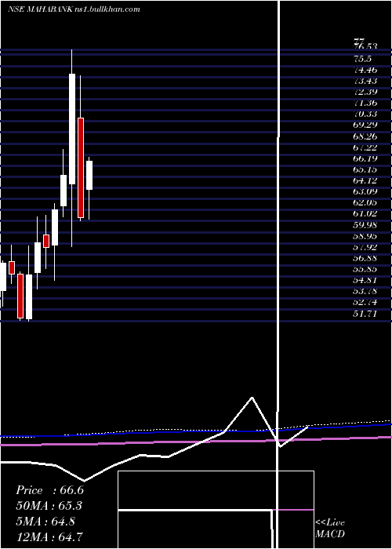Viewport: 392px width, 549px height.
Task: Click the 66.19 price axis label
Action: [365, 158]
